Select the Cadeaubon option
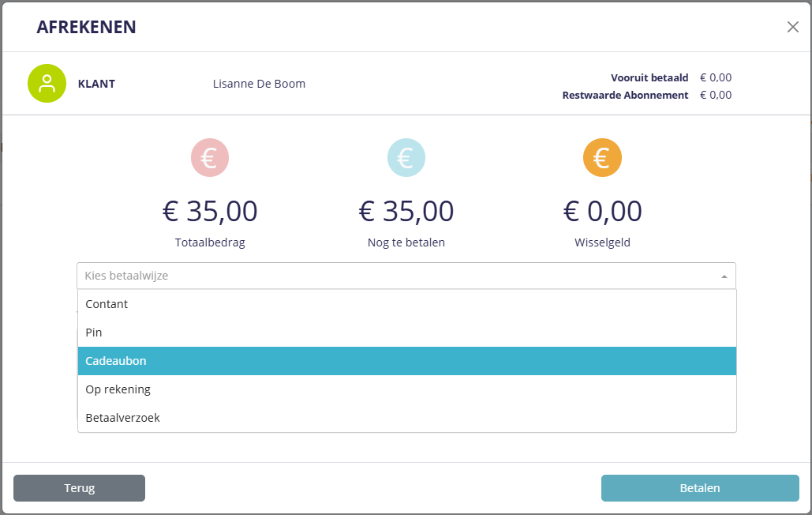 (116, 361)
